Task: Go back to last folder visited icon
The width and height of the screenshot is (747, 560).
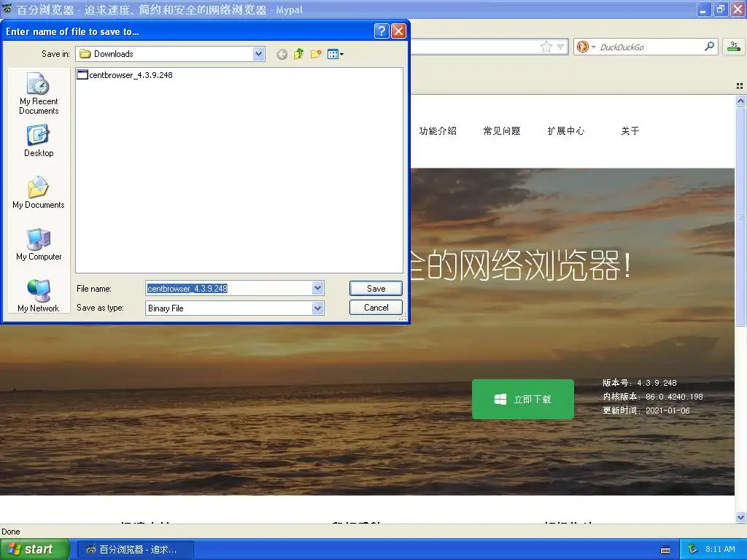Action: pos(282,54)
